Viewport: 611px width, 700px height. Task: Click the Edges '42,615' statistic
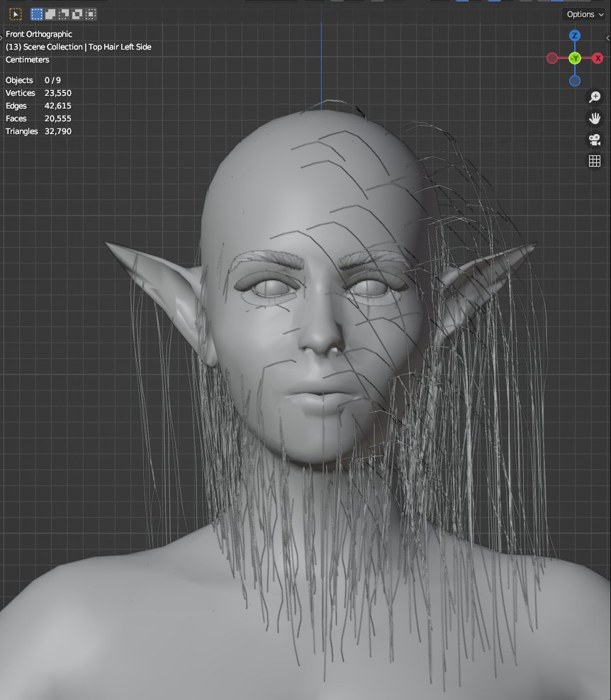point(58,106)
